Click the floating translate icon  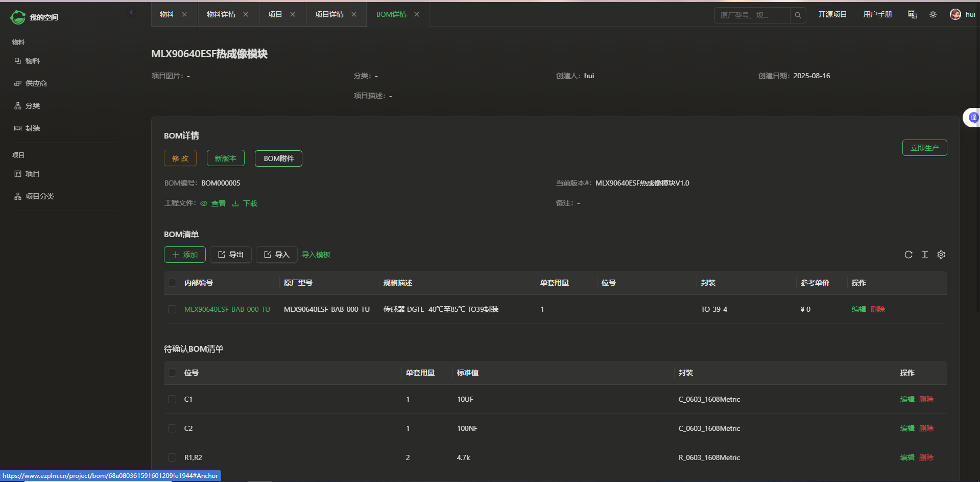point(972,118)
